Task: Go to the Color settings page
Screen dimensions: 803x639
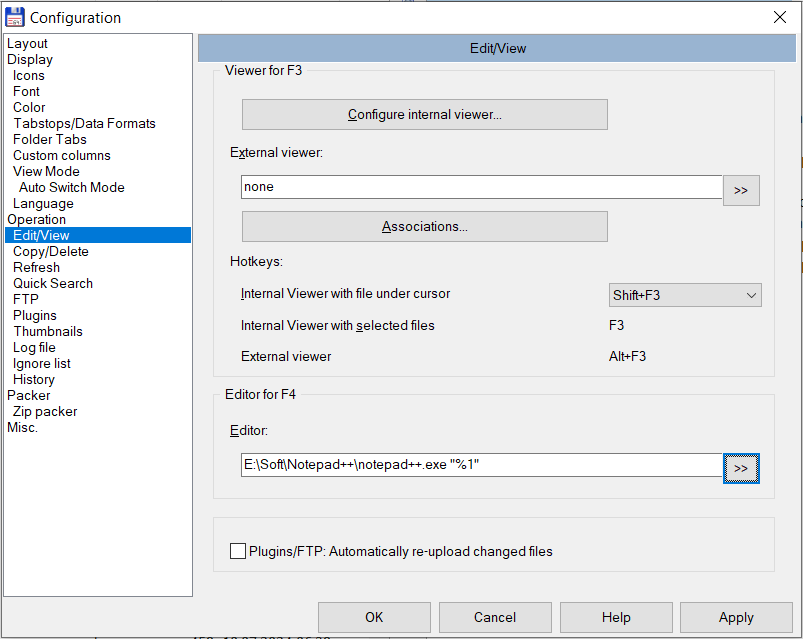Action: (29, 108)
